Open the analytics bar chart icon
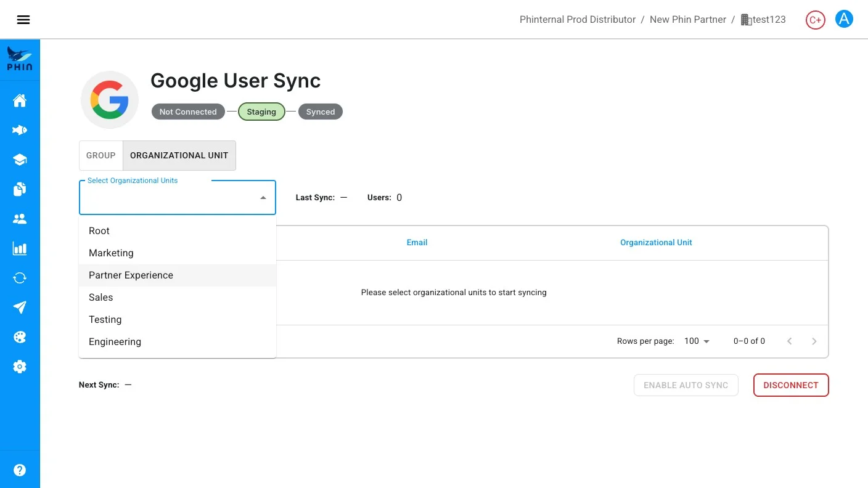This screenshot has height=488, width=868. pyautogui.click(x=20, y=248)
